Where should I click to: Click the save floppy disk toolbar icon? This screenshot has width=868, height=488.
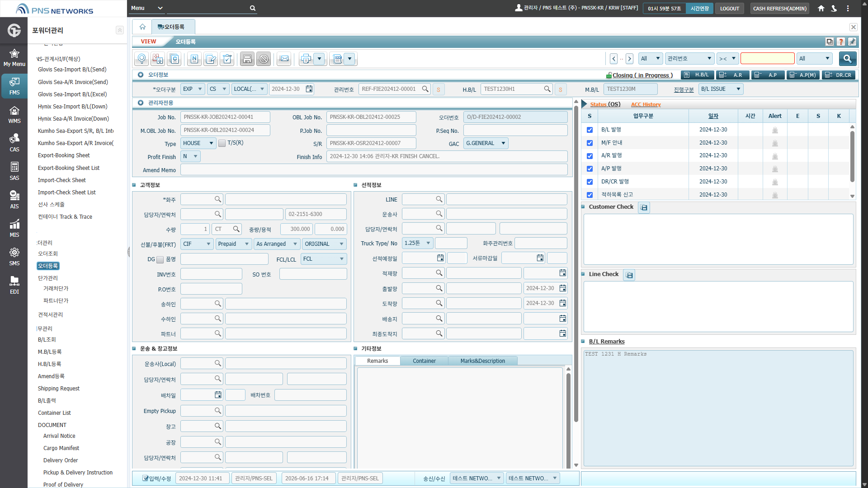(247, 59)
